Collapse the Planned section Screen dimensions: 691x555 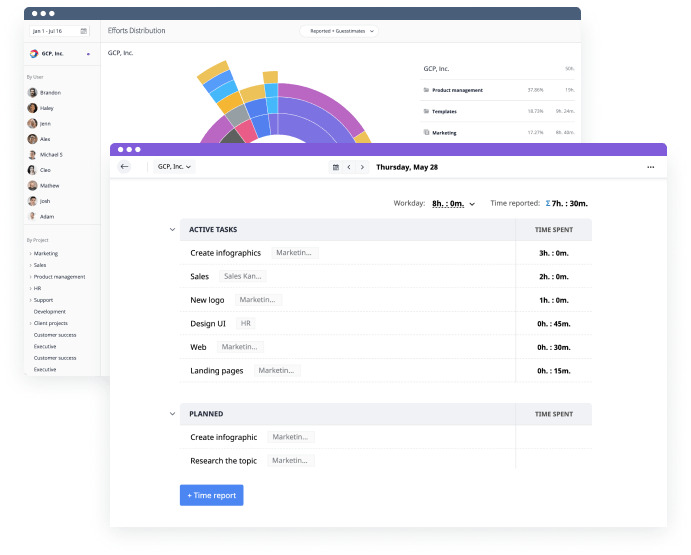[x=171, y=413]
